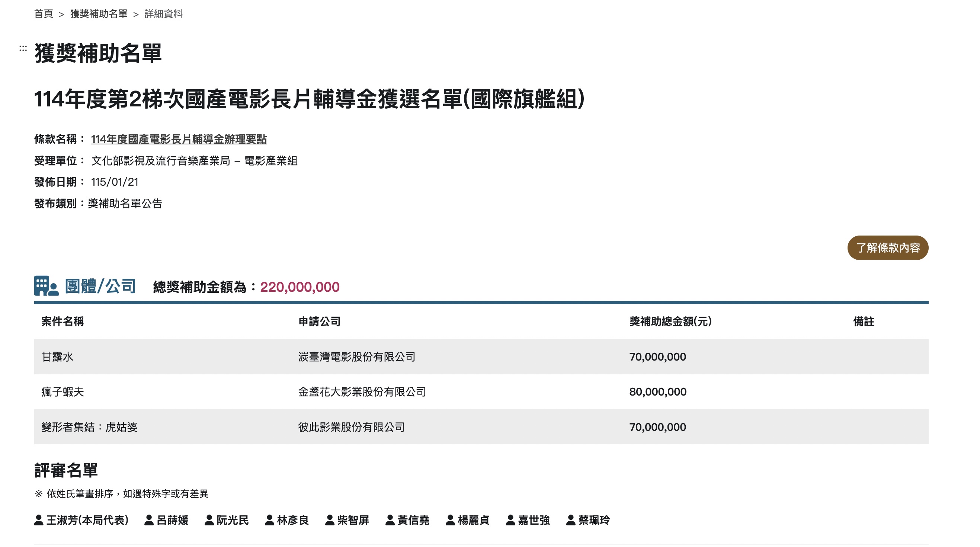Click the person icon beside 林彥良

pos(269,520)
